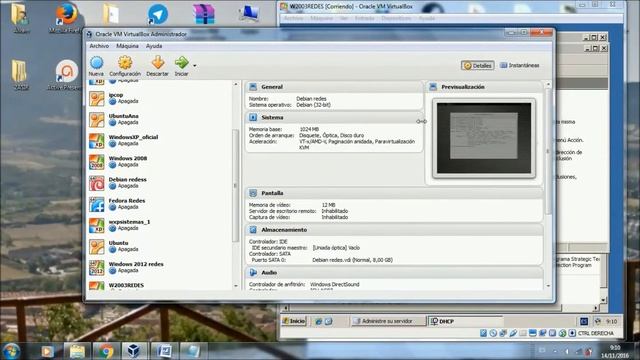The image size is (640, 360).
Task: Click the ipcop machine icon
Action: click(97, 99)
